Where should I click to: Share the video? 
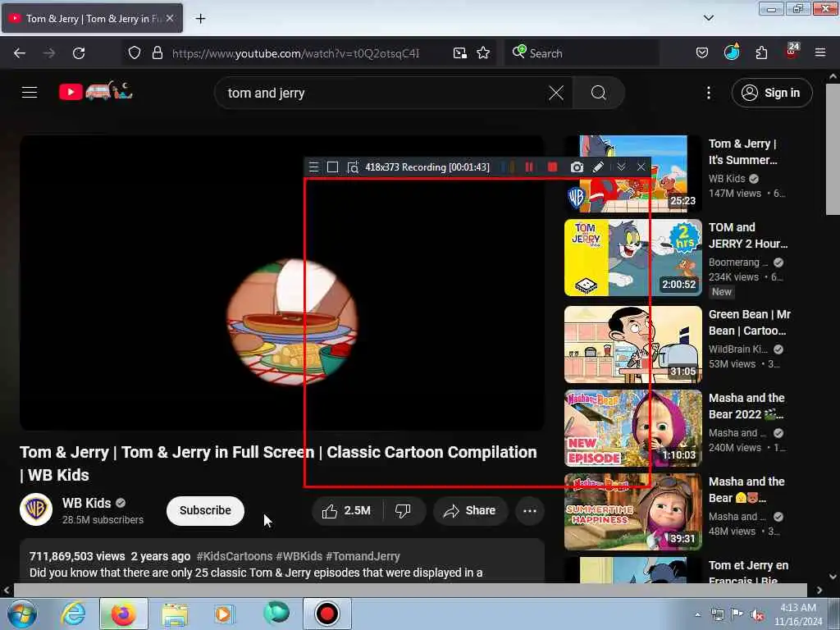pyautogui.click(x=469, y=510)
